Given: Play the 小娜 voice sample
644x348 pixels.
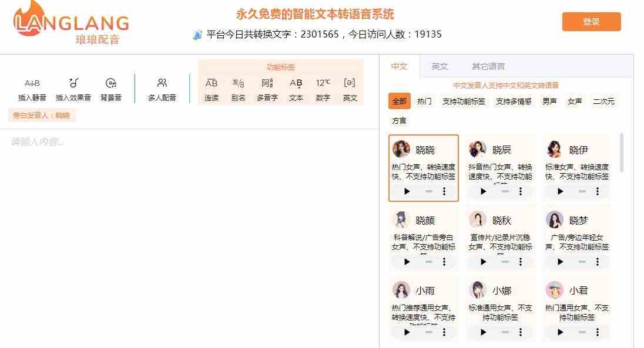Looking at the screenshot, I should coord(484,332).
